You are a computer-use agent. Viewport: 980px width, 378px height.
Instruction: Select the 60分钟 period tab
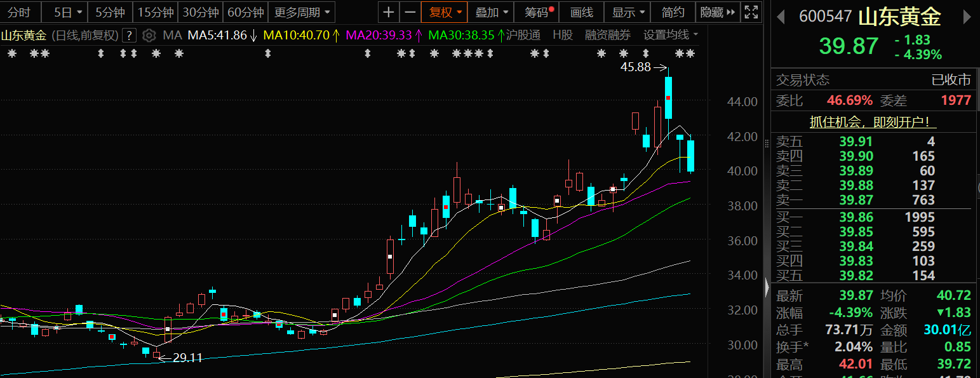coord(245,12)
